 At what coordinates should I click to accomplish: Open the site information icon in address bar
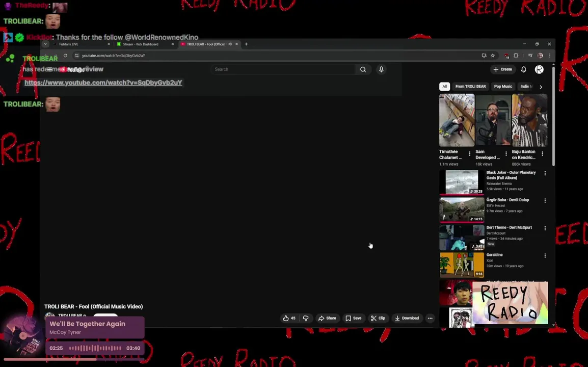[76, 56]
